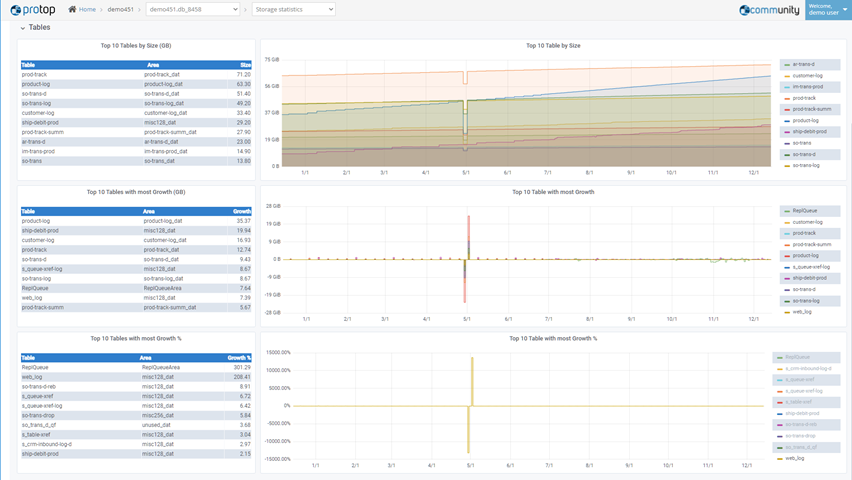Open the Home breadcrumb link
Viewport: 852px width, 480px height.
(x=87, y=9)
